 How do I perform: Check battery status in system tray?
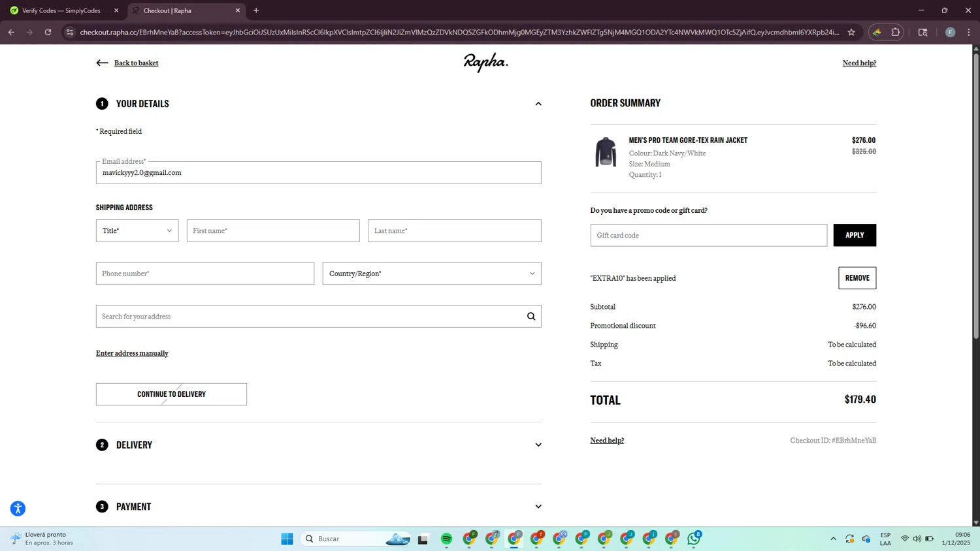coord(929,539)
